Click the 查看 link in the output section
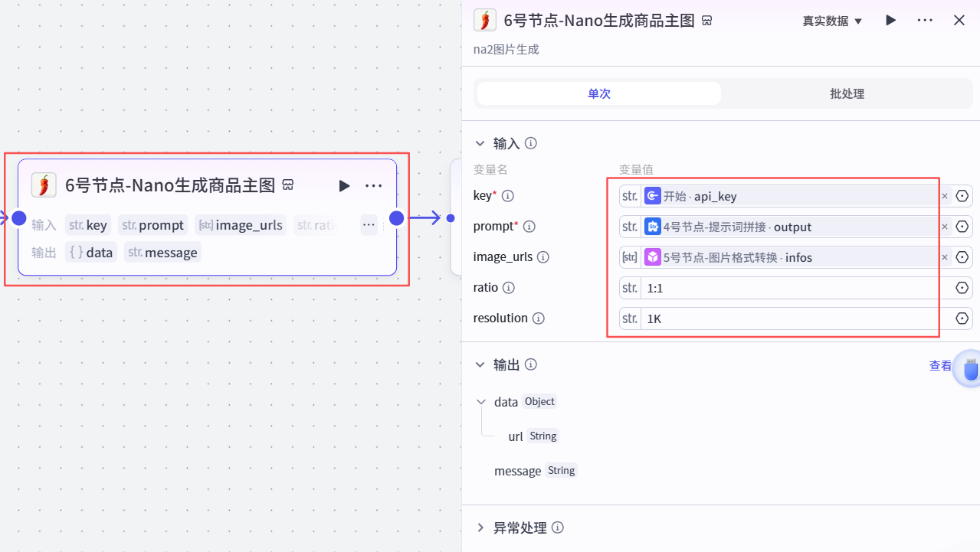 [x=940, y=365]
